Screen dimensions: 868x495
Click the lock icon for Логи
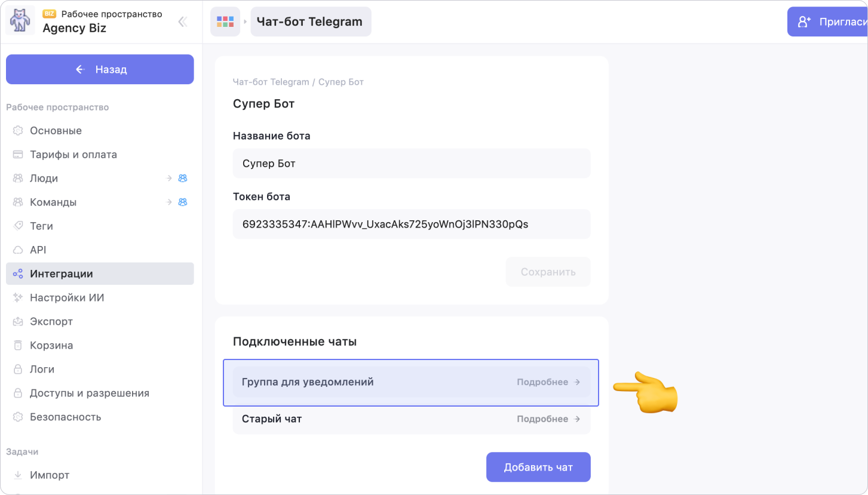tap(18, 370)
